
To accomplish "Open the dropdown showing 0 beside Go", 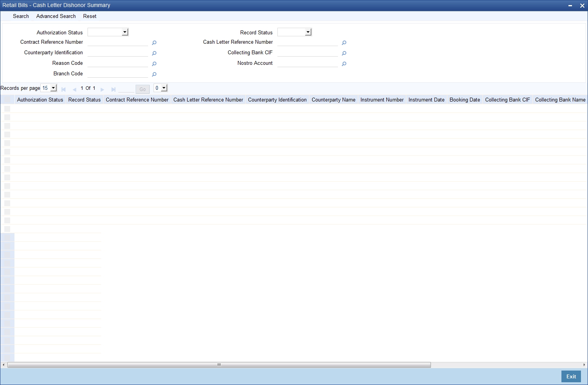I will 160,88.
